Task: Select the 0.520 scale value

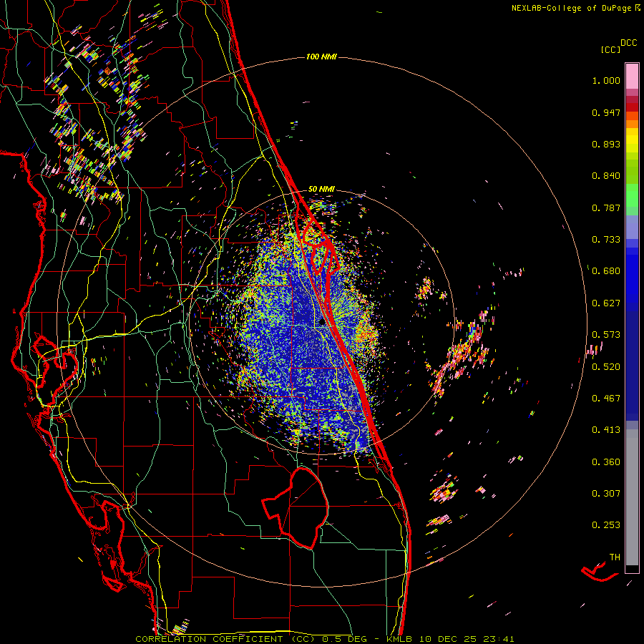Action: [606, 367]
